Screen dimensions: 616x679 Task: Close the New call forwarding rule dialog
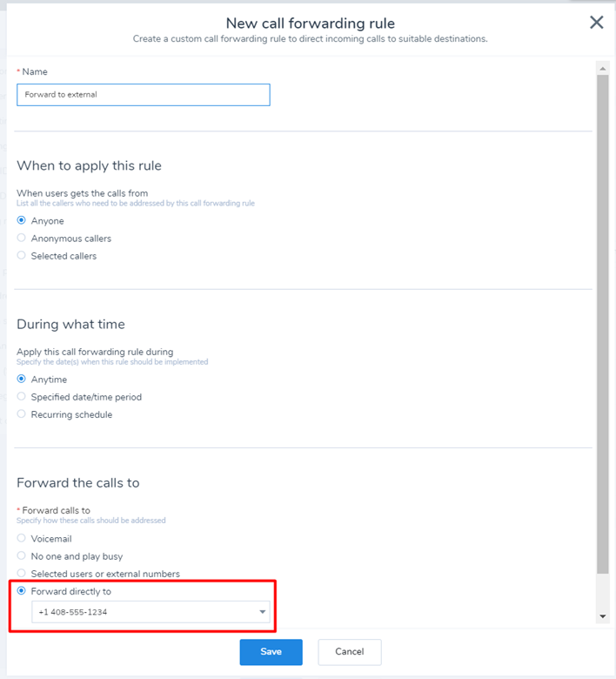point(597,22)
